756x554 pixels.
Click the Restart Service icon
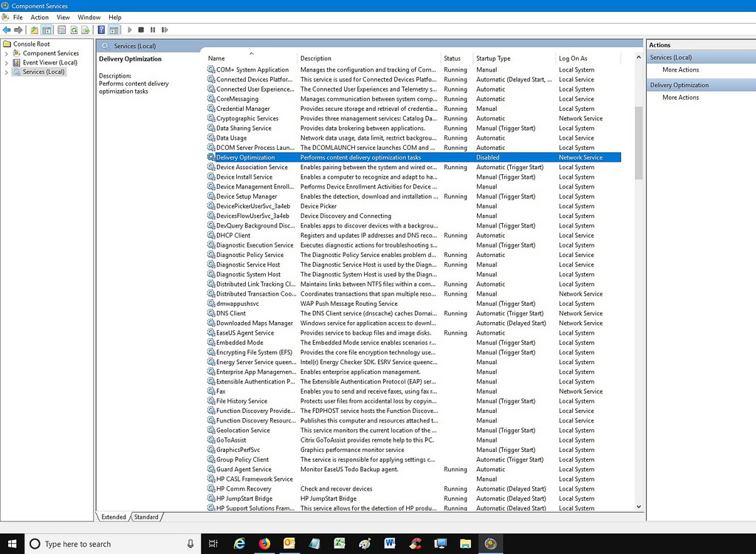(165, 30)
